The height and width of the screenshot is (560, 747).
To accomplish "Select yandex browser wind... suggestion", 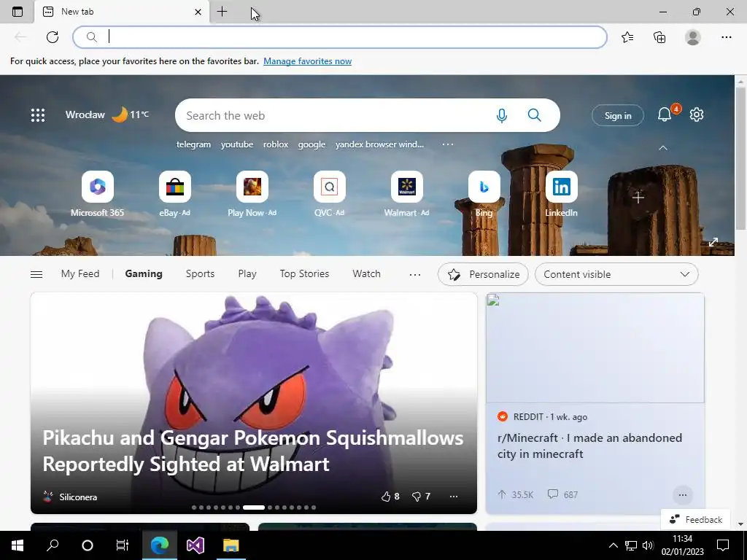I will (379, 144).
